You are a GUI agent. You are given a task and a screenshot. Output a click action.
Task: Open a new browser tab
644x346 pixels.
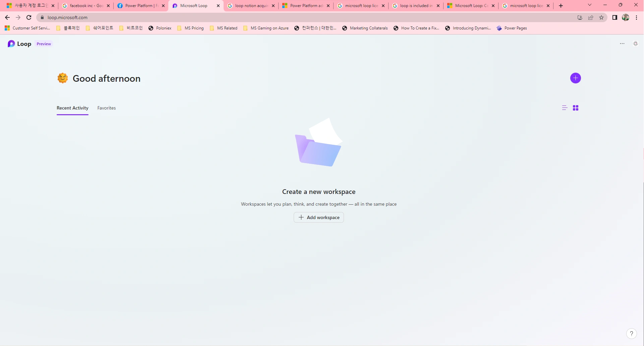[x=561, y=6]
